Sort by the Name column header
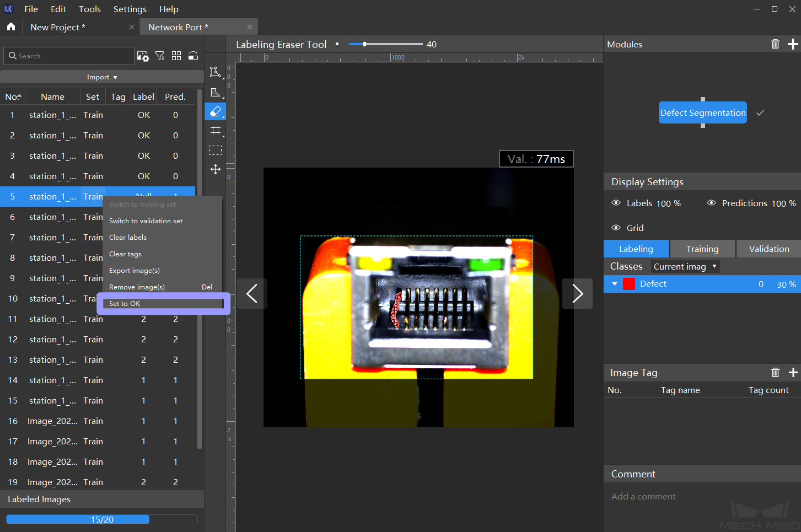This screenshot has height=532, width=801. pyautogui.click(x=52, y=96)
